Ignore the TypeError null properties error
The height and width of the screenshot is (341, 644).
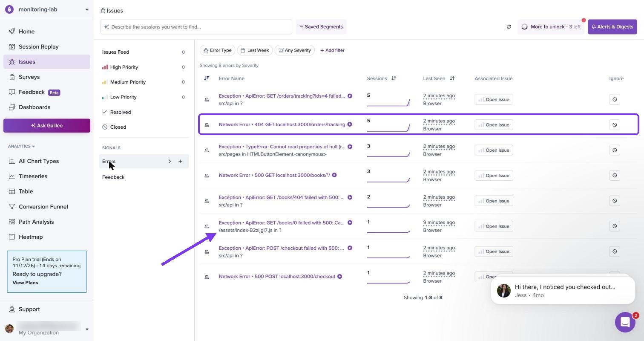coord(614,150)
